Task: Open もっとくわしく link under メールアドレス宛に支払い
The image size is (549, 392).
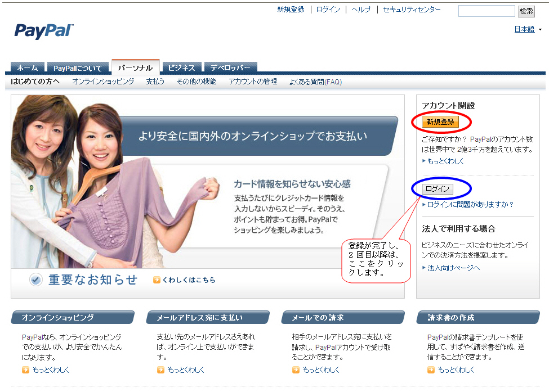Action: 186,370
